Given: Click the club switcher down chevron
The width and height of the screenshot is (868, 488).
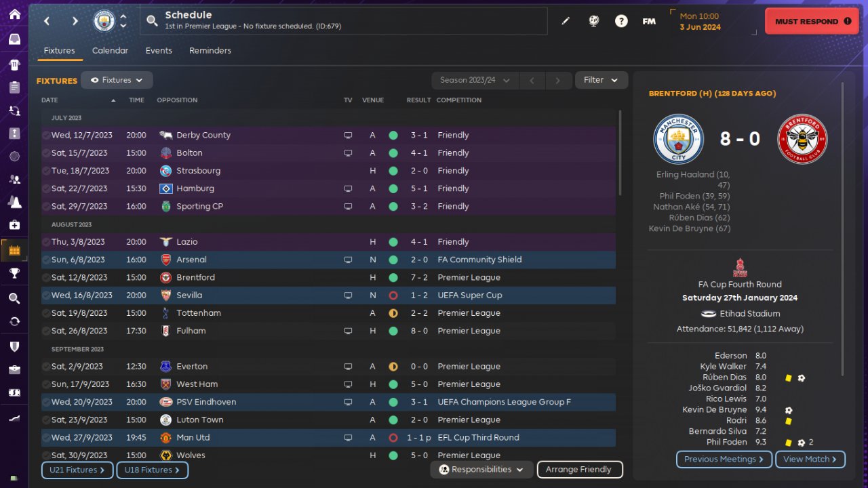Looking at the screenshot, I should pyautogui.click(x=123, y=26).
